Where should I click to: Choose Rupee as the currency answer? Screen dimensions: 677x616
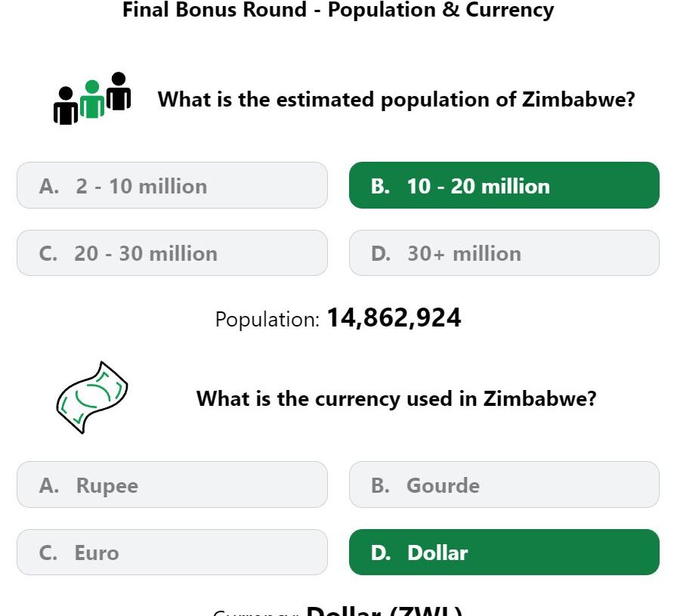click(x=172, y=484)
